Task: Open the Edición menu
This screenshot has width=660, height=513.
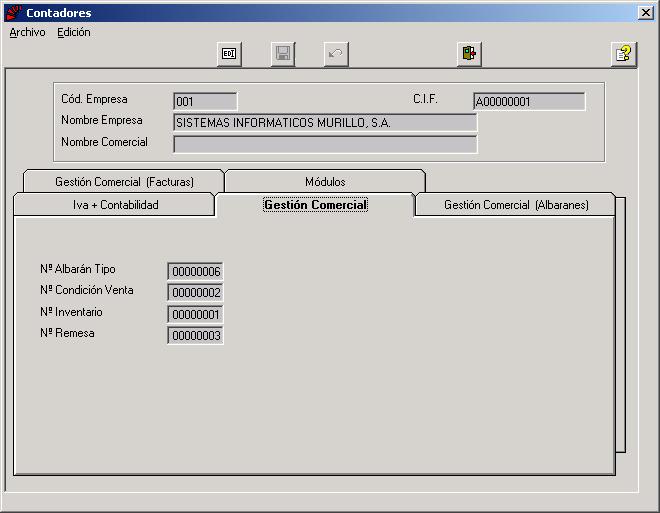Action: 74,32
